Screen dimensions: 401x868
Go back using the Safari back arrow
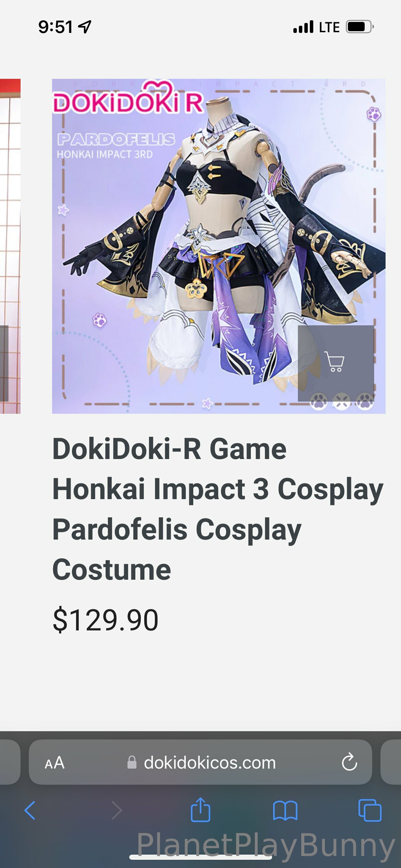pyautogui.click(x=30, y=810)
